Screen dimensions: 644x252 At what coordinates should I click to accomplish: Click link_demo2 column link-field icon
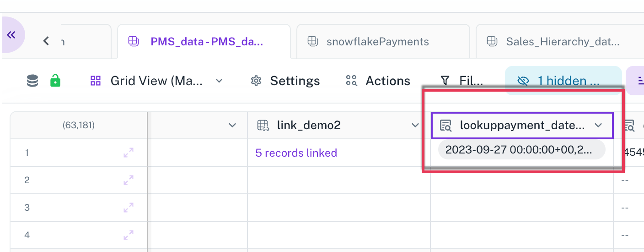click(263, 125)
